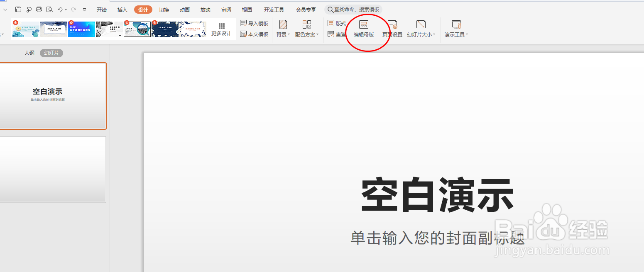
Task: Click the 空白演示 title on the slide
Action: click(438, 195)
